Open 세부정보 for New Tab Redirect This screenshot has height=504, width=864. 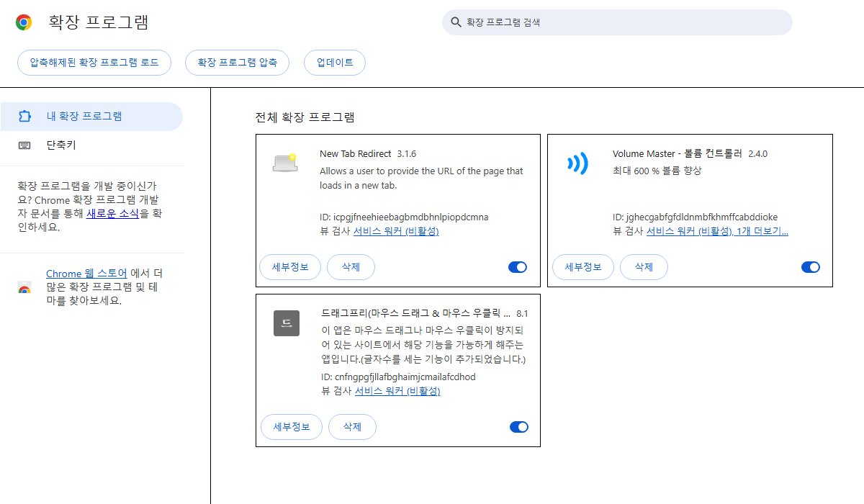tap(290, 267)
